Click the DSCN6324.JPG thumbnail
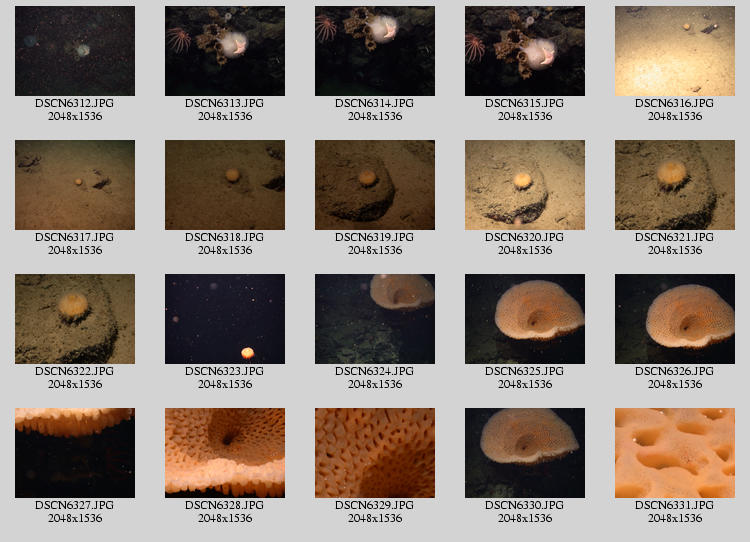This screenshot has height=542, width=750. click(x=375, y=319)
